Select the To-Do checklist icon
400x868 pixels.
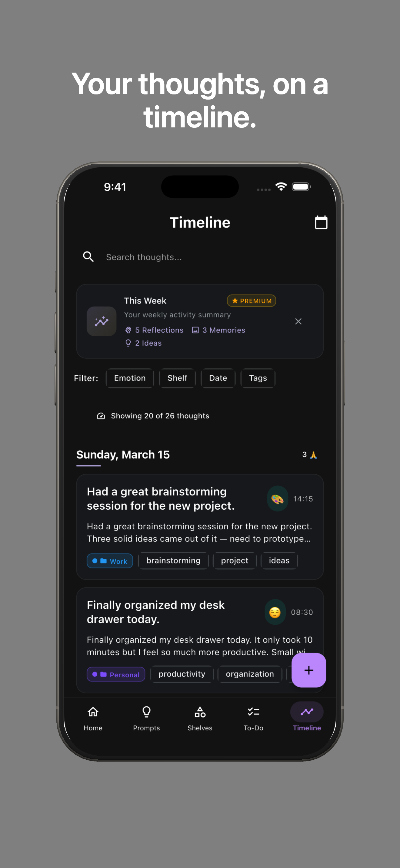pos(253,712)
